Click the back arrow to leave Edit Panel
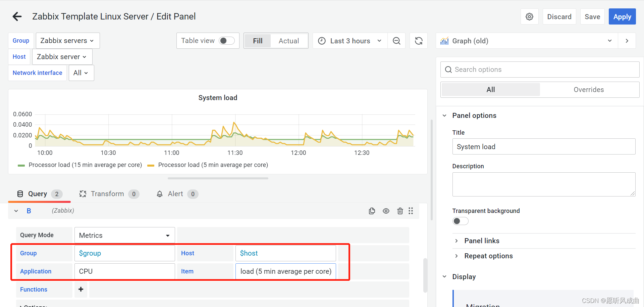The width and height of the screenshot is (644, 307). click(17, 16)
